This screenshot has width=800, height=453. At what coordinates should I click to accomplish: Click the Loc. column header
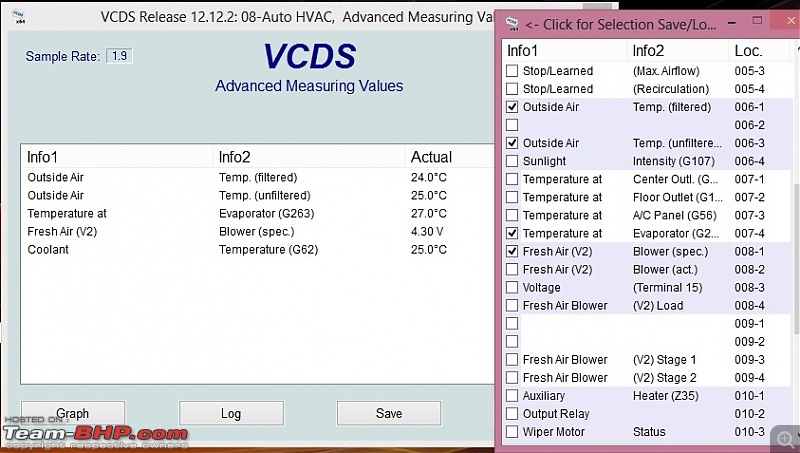(x=759, y=51)
